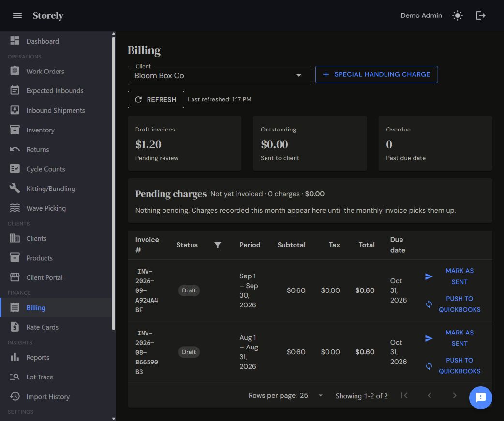Filter invoices with the Status funnel icon
Image resolution: width=504 pixels, height=421 pixels.
(218, 245)
